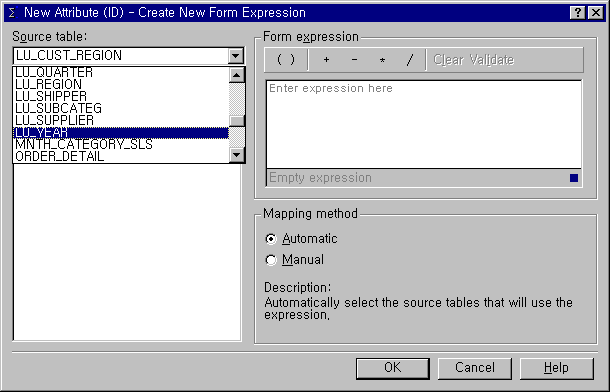Click the dropdown list scrollbar thumb
The width and height of the screenshot is (610, 392).
(237, 121)
